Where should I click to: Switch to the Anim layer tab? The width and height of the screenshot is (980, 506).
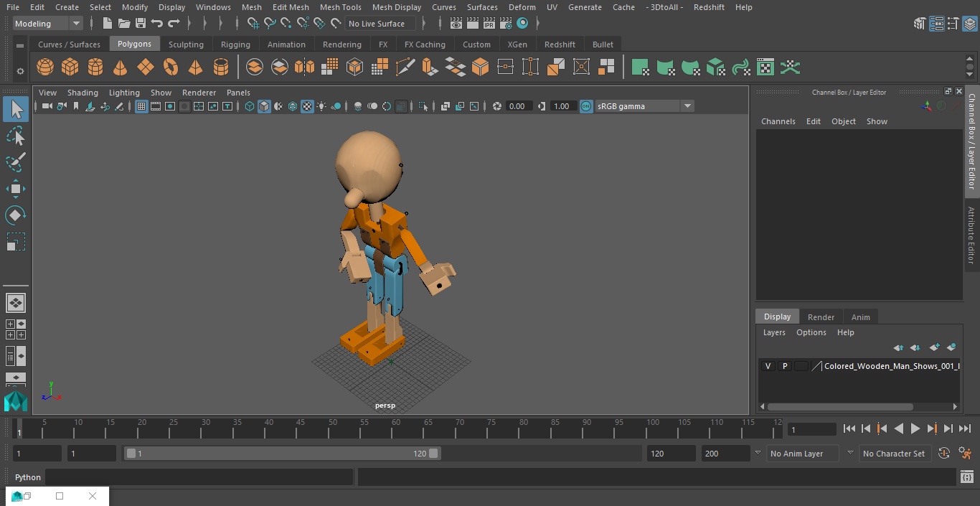pyautogui.click(x=860, y=317)
